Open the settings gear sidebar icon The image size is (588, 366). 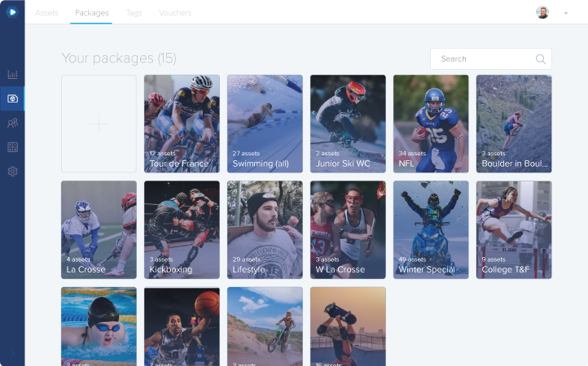(x=12, y=171)
